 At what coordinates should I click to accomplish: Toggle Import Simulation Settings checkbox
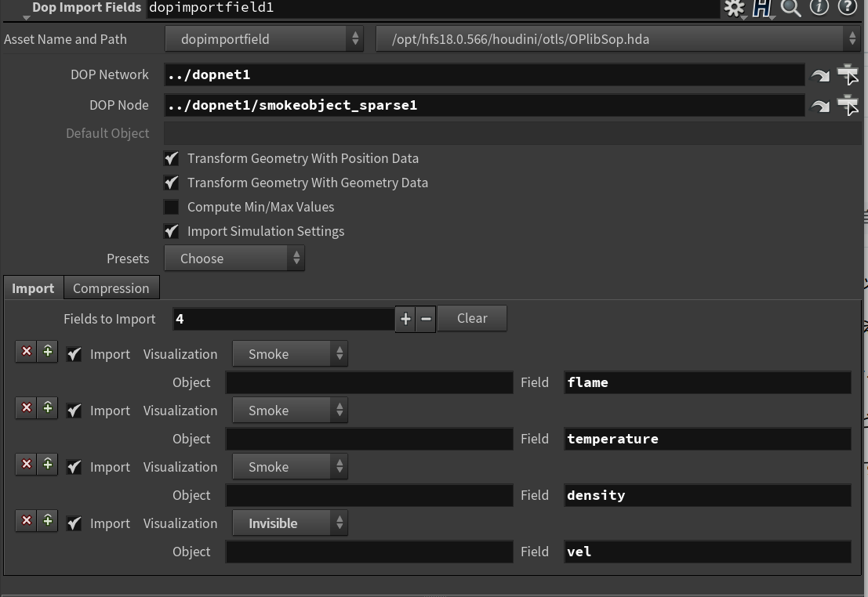pos(172,231)
